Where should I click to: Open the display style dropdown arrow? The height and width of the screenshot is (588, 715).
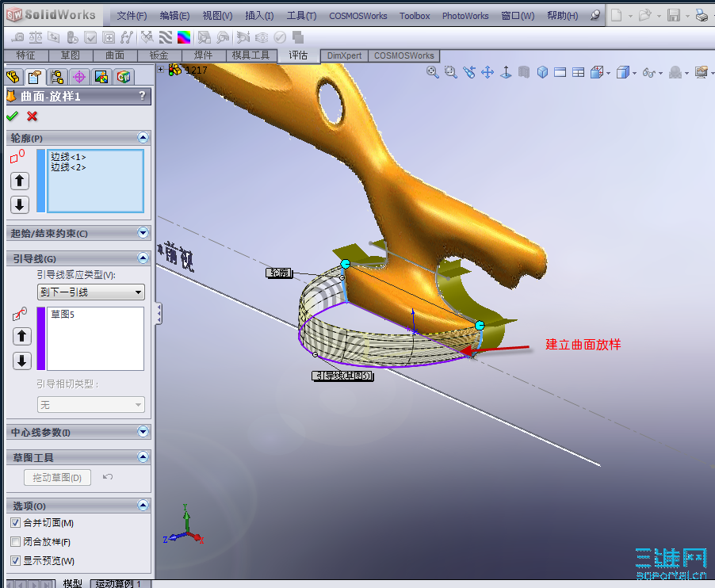(635, 73)
